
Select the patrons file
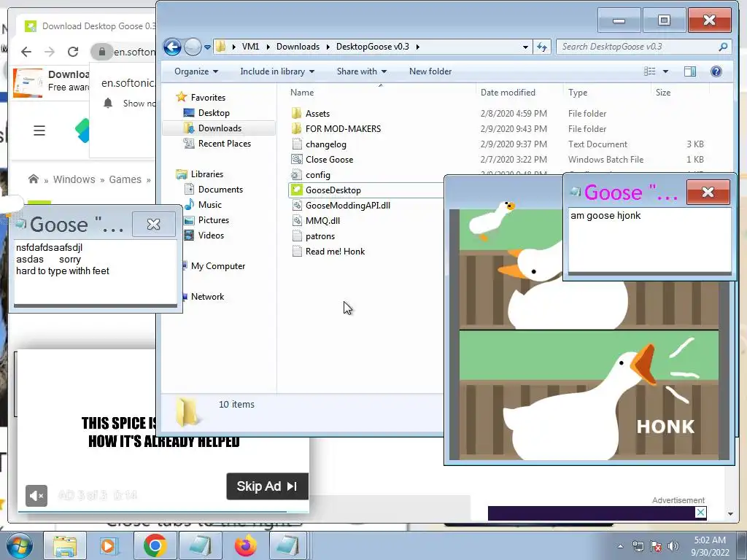tap(320, 236)
